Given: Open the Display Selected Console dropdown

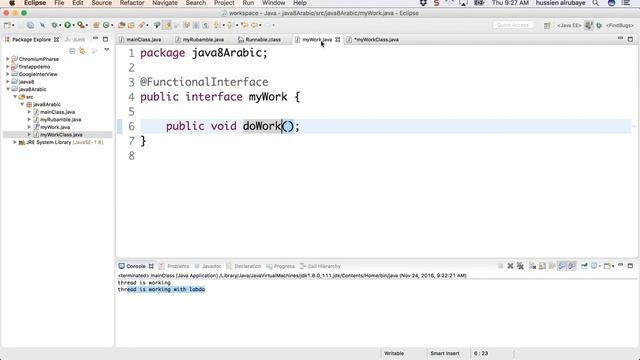Looking at the screenshot, I should coord(596,266).
